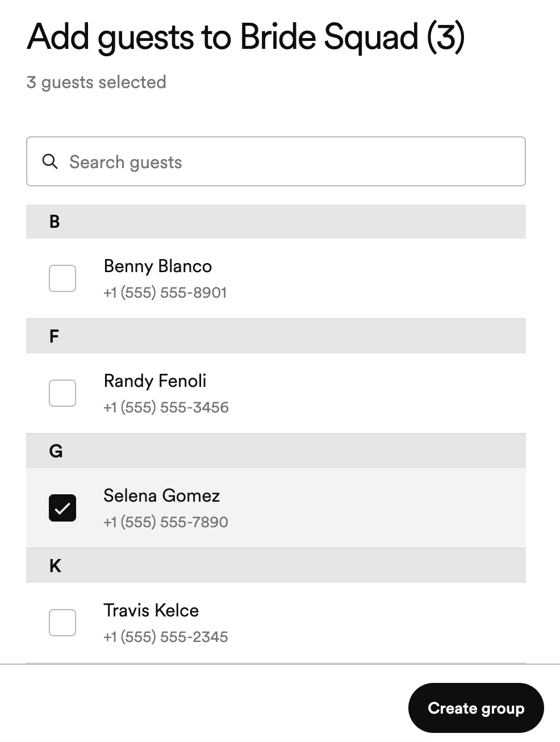Uncheck Selena Gomez from the selection
The width and height of the screenshot is (560, 742).
(x=62, y=507)
